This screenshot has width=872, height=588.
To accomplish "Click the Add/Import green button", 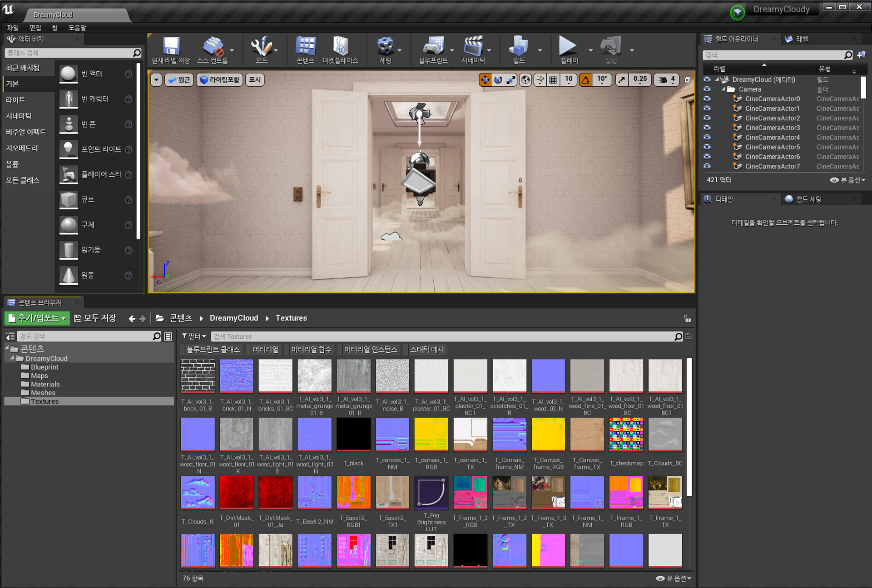I will [37, 318].
